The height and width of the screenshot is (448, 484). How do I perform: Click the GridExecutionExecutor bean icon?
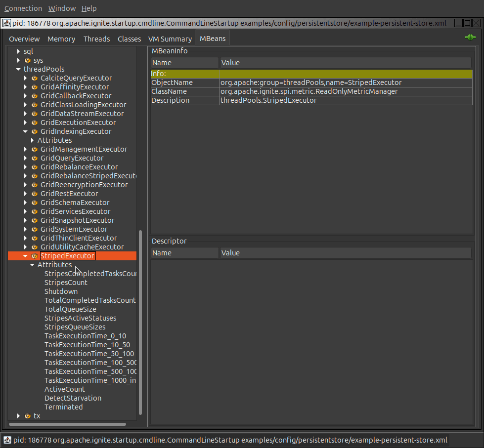(x=35, y=122)
